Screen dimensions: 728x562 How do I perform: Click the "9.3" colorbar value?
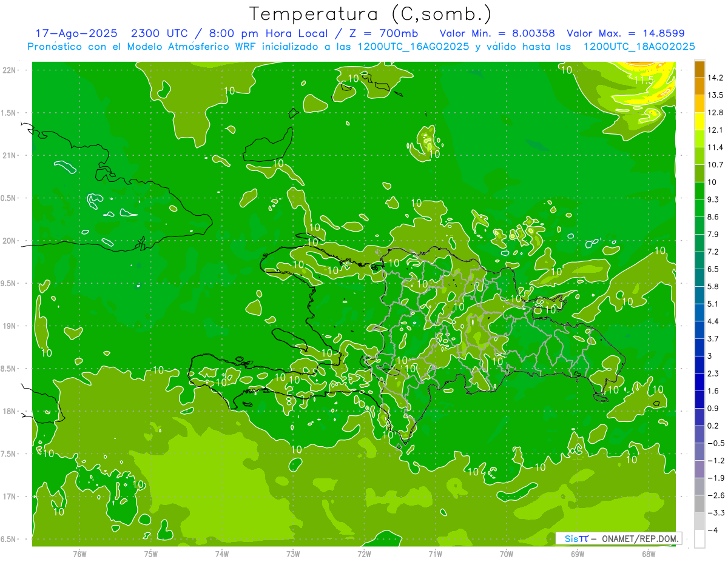pos(713,199)
